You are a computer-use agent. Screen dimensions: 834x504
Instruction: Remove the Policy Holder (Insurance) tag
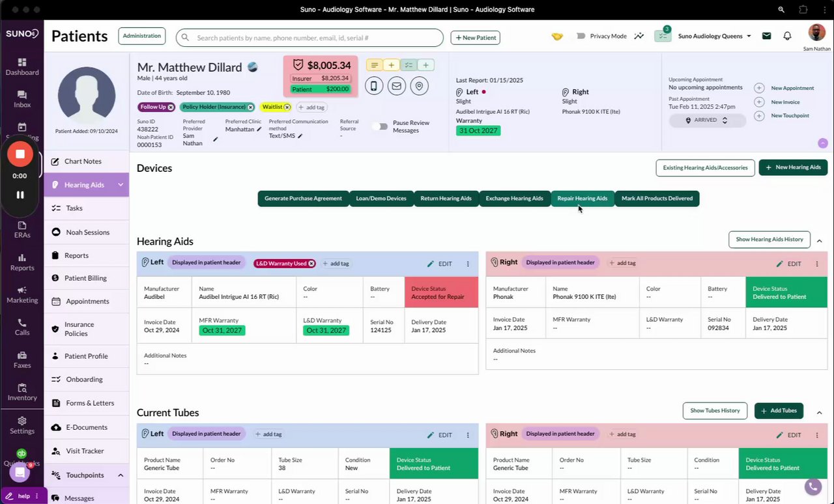tap(250, 107)
